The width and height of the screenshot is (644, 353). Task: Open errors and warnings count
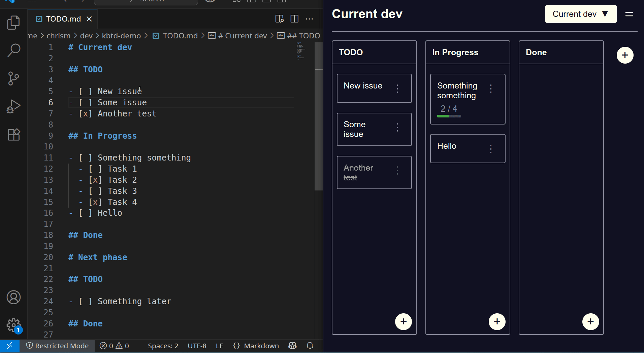click(x=114, y=346)
